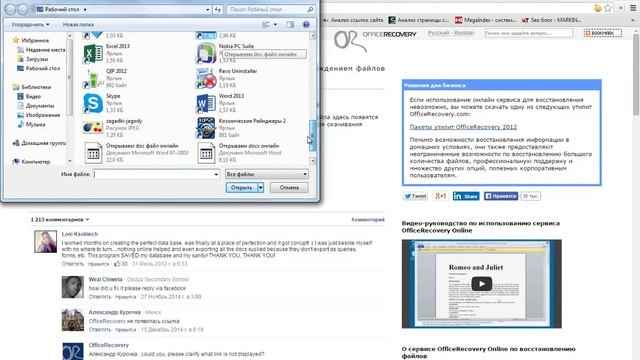
Task: Select the zagadki-jagody JPEG image file
Action: 93,128
